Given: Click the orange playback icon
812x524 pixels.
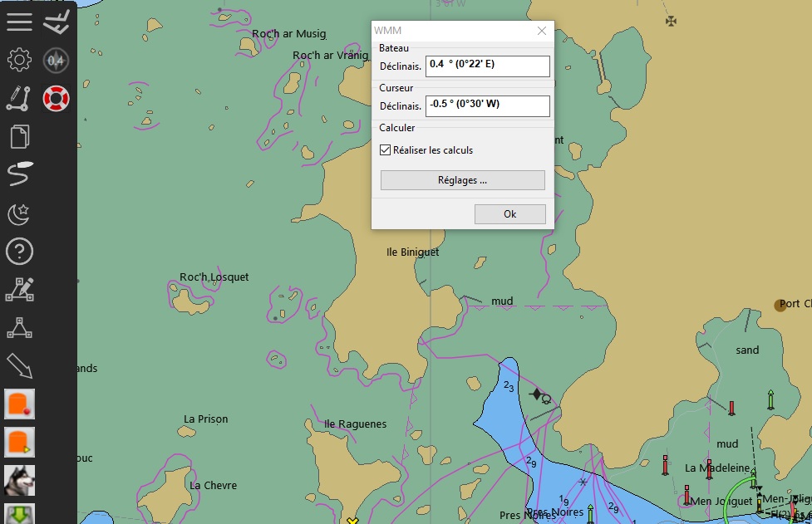Looking at the screenshot, I should tap(19, 442).
